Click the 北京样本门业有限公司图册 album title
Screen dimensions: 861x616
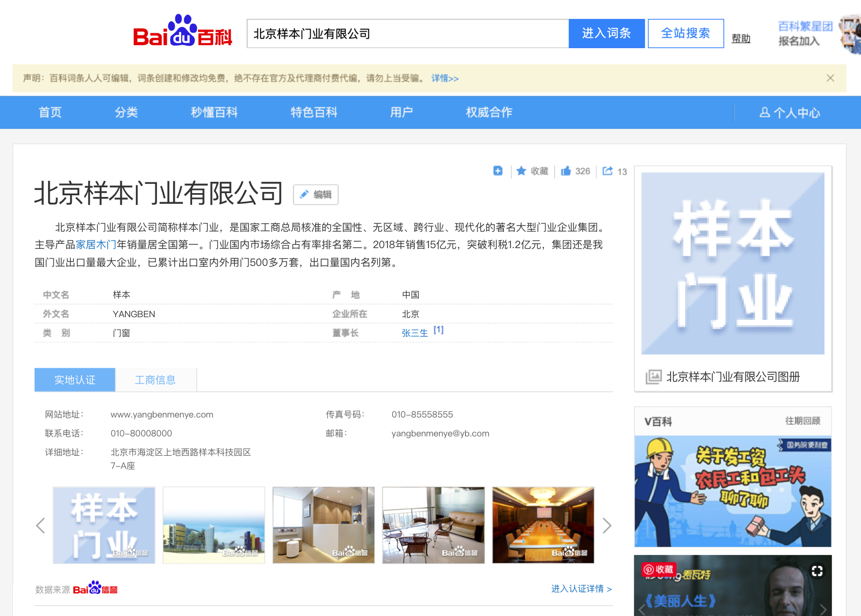tap(733, 377)
